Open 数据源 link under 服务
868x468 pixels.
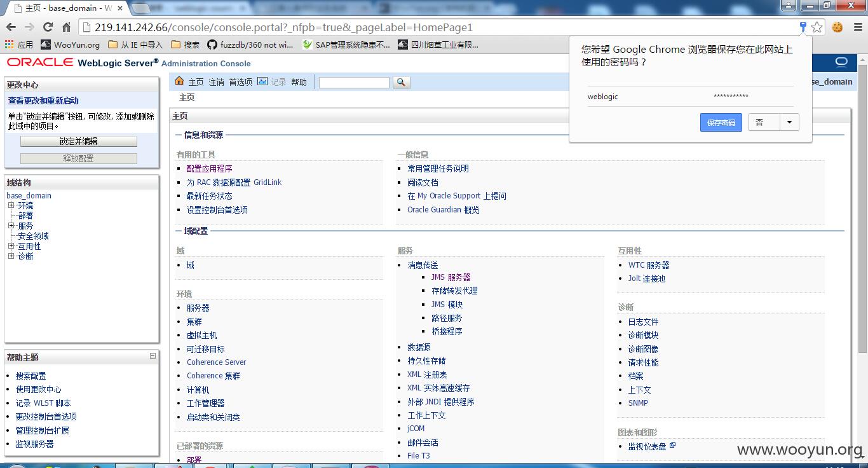coord(419,347)
